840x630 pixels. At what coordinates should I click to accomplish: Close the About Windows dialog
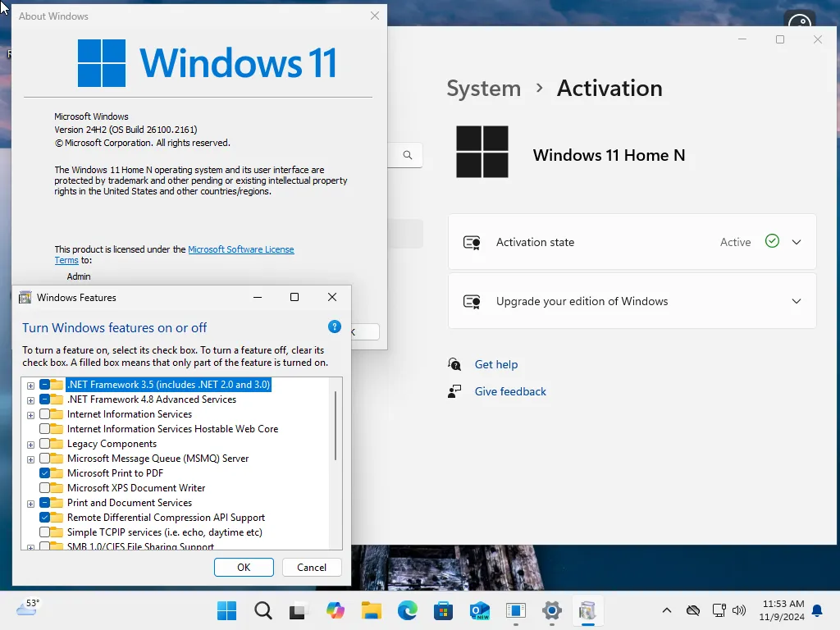375,16
